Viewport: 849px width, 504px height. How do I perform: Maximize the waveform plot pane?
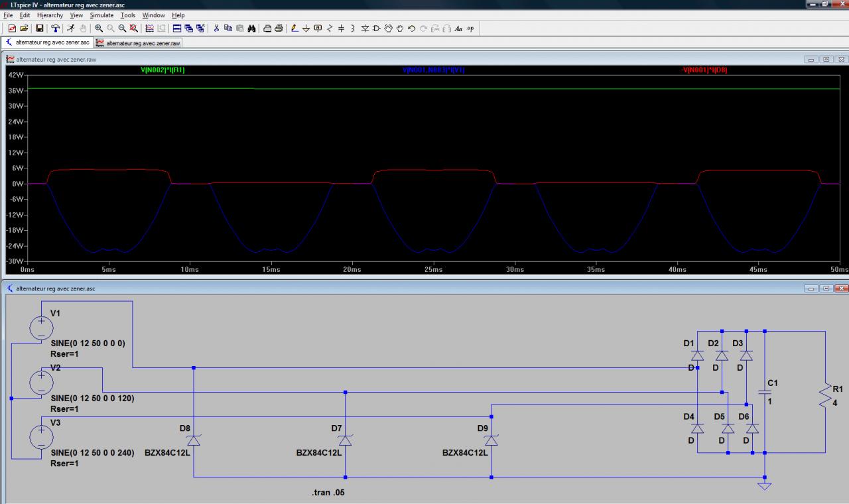pos(826,59)
